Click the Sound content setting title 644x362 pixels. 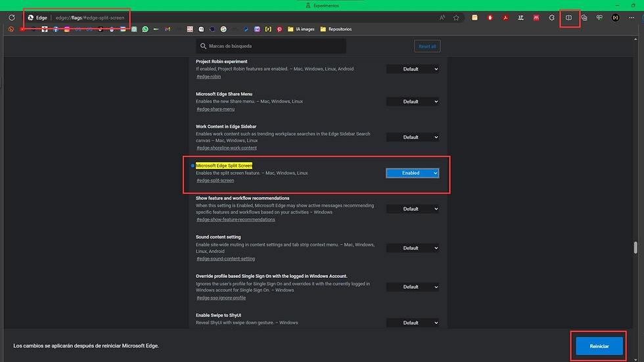coord(218,237)
